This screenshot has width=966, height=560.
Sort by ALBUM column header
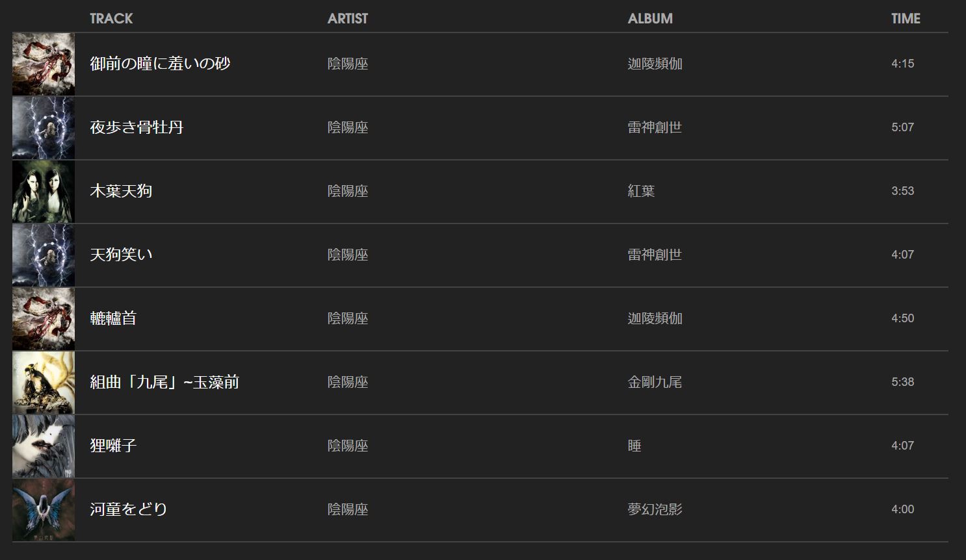[x=650, y=19]
